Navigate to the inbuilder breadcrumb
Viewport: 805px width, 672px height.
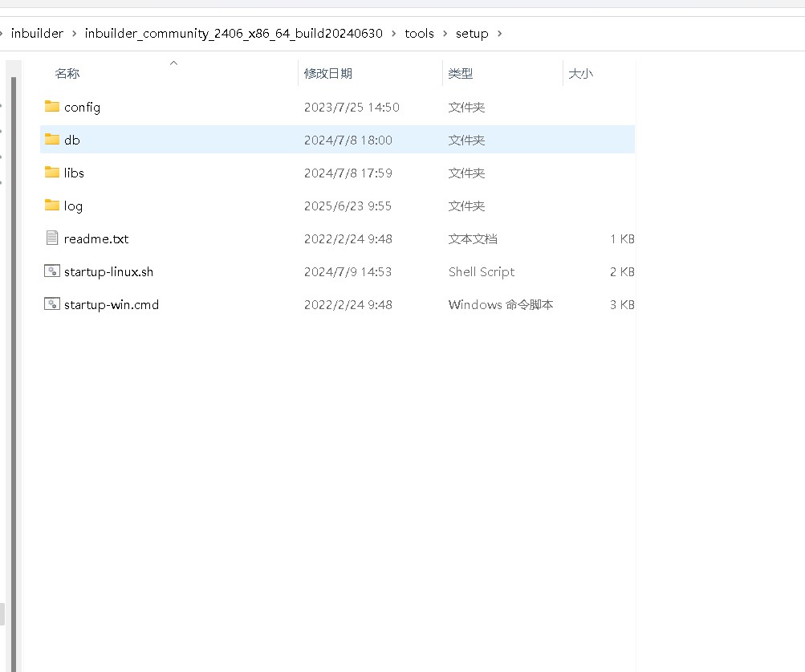pos(37,34)
